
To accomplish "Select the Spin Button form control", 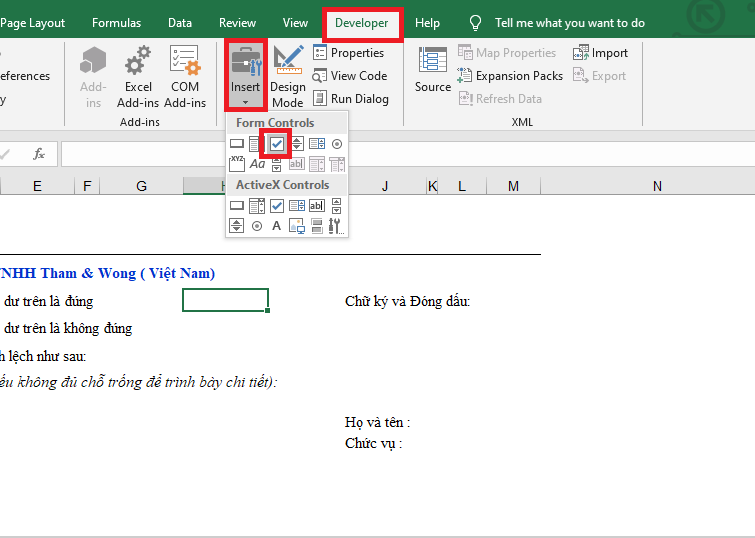I will tap(297, 144).
